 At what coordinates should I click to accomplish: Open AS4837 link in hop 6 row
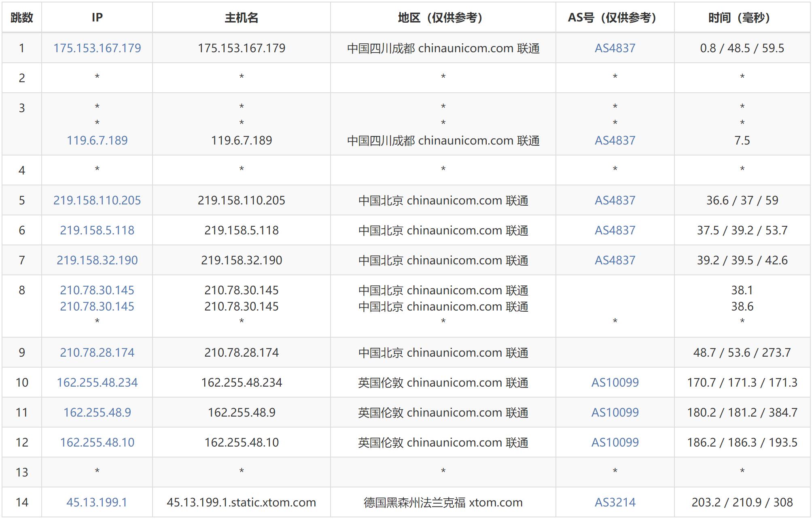[615, 230]
